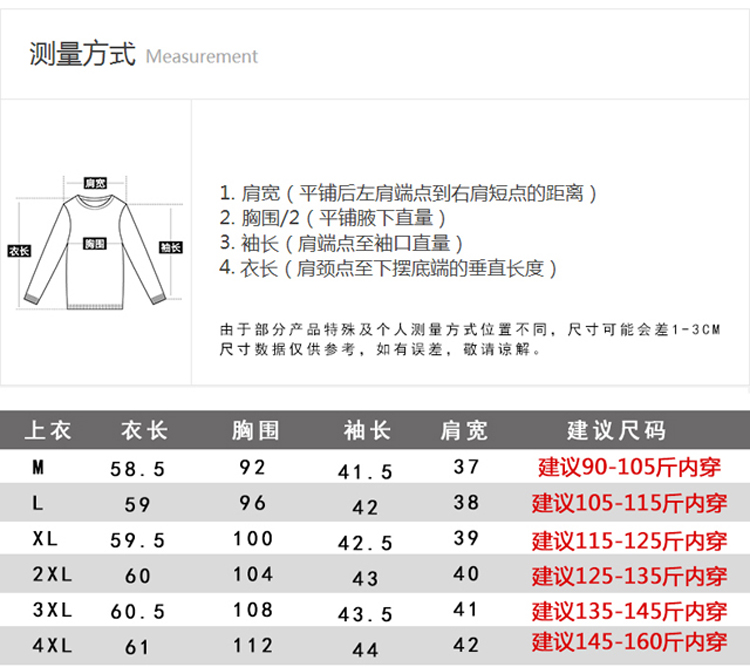Click the 3XL chest value 108
The image size is (750, 667).
pyautogui.click(x=252, y=610)
